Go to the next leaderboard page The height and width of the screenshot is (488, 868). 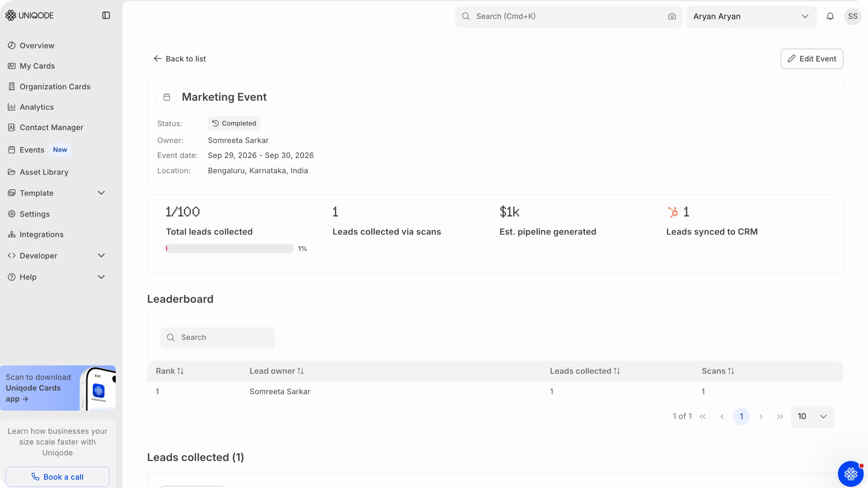[761, 416]
